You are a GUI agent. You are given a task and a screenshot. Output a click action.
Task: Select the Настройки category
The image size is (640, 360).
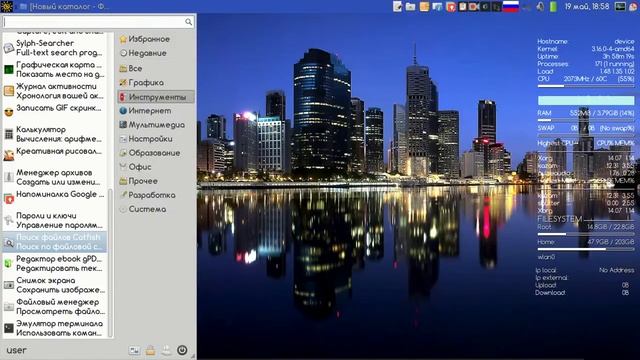[156, 139]
